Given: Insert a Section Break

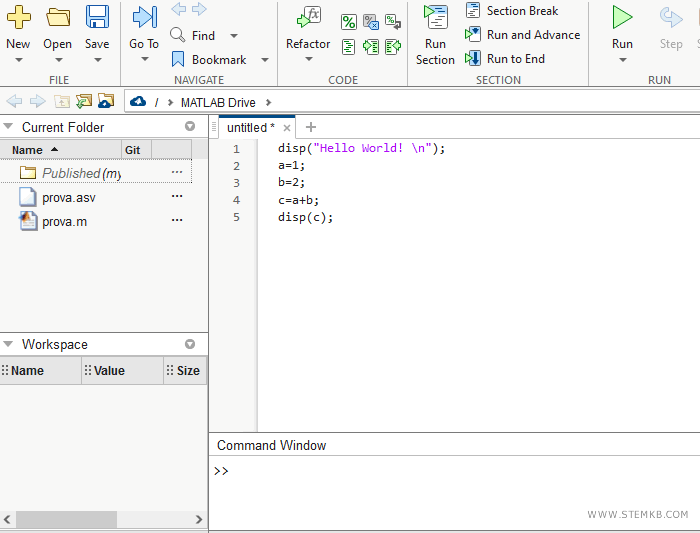Looking at the screenshot, I should click(x=511, y=11).
